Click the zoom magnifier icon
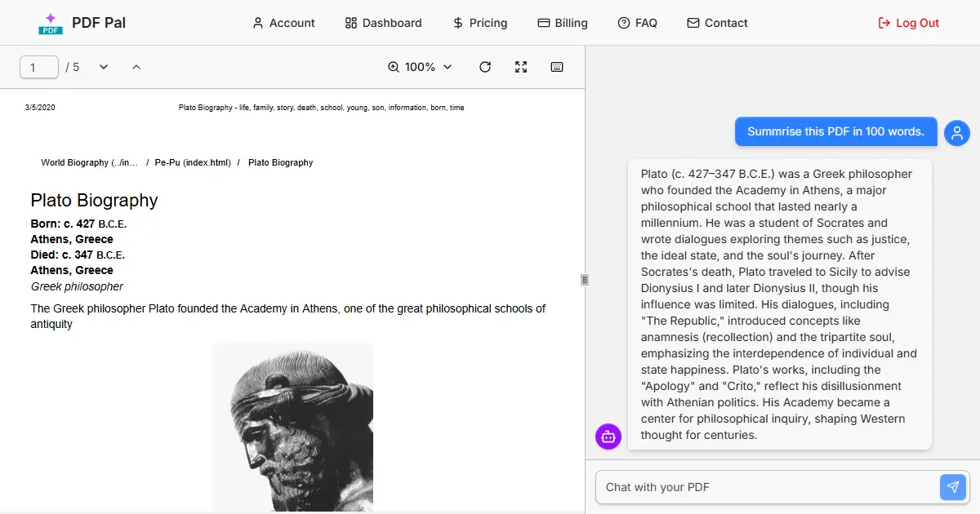This screenshot has height=514, width=980. [394, 67]
